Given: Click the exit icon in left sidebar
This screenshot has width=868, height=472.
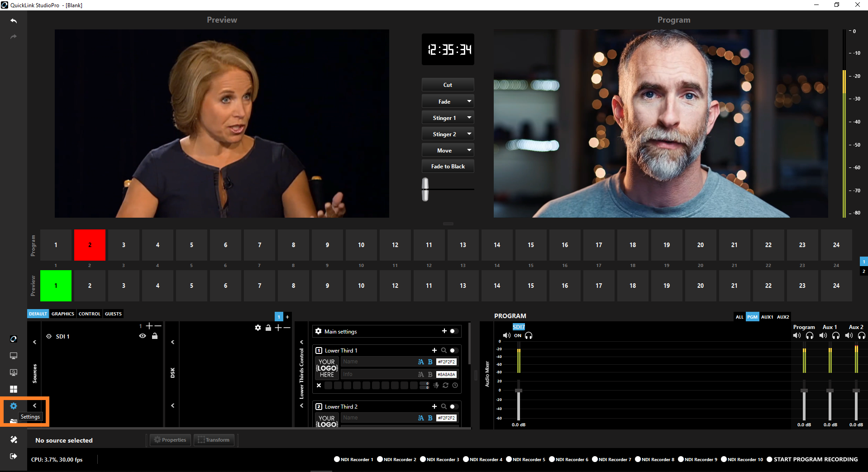Looking at the screenshot, I should [x=14, y=456].
